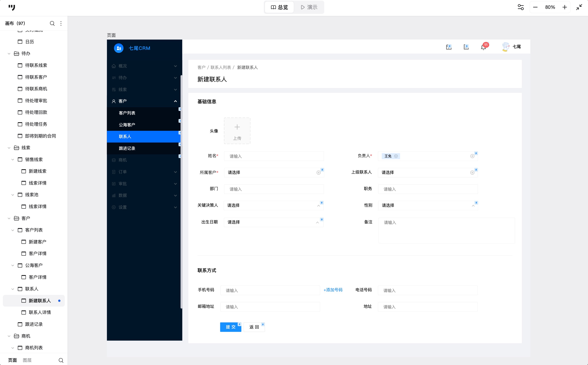Switch to the 图层 tab
This screenshot has height=365, width=588.
point(27,360)
